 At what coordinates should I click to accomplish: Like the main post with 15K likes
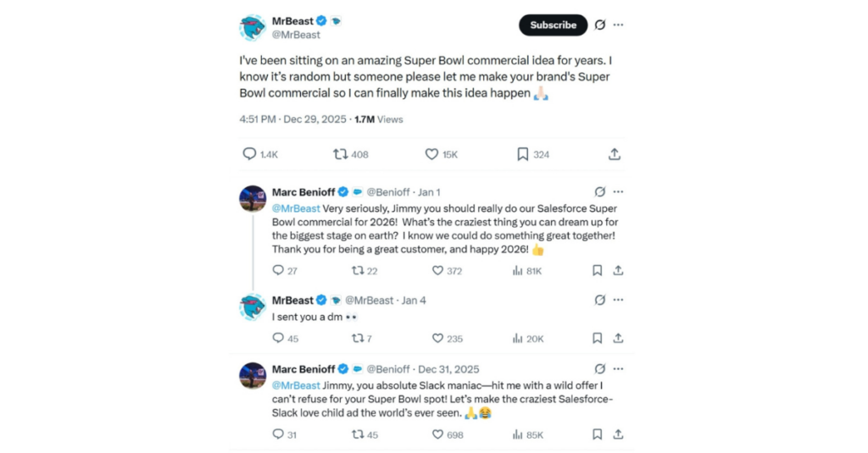pyautogui.click(x=431, y=154)
